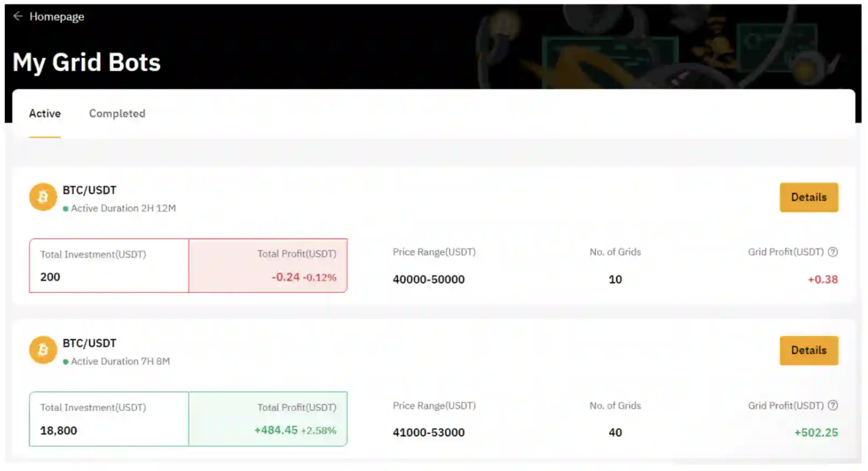Click the green active status dot on second bot
This screenshot has width=868, height=471.
coord(66,361)
